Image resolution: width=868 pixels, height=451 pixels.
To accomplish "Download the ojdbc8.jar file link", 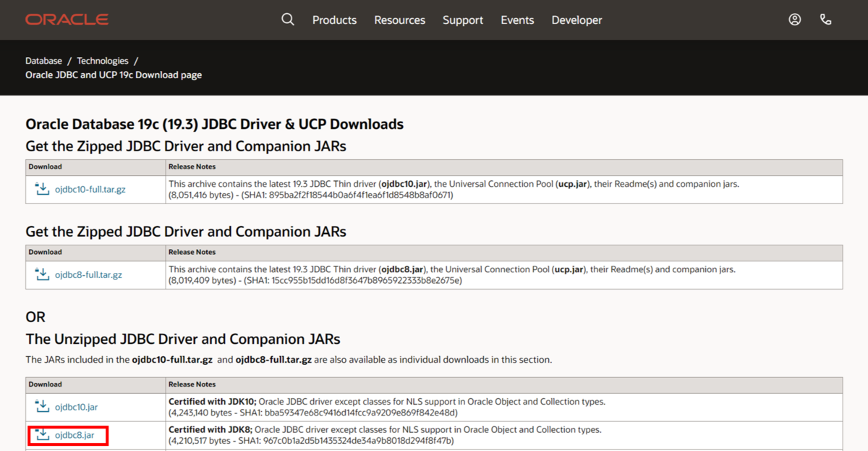I will (75, 435).
